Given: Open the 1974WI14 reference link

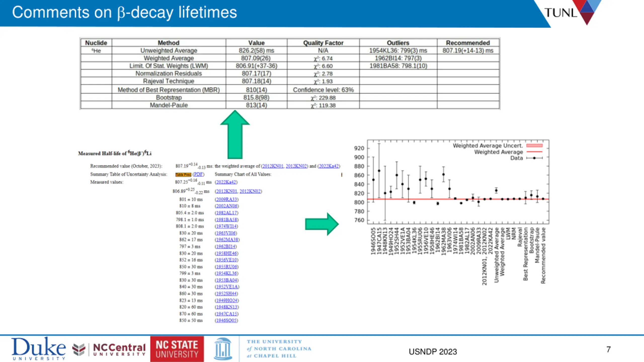Looking at the screenshot, I should [x=226, y=226].
